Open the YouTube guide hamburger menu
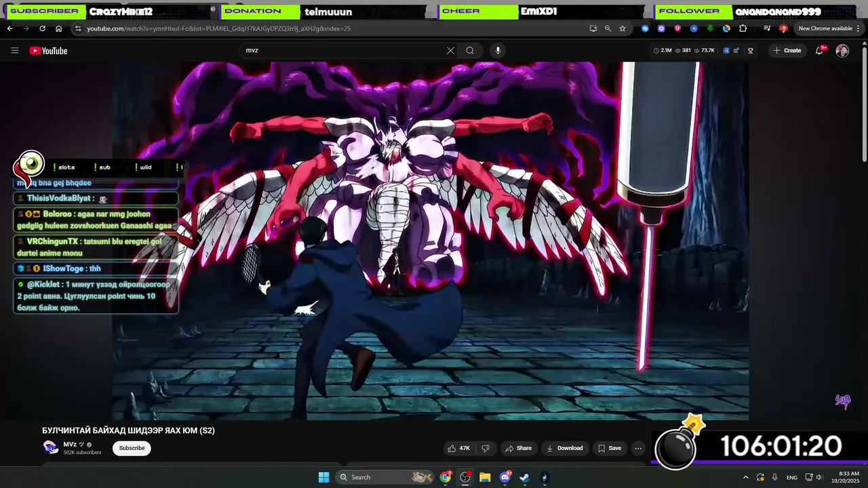 14,50
